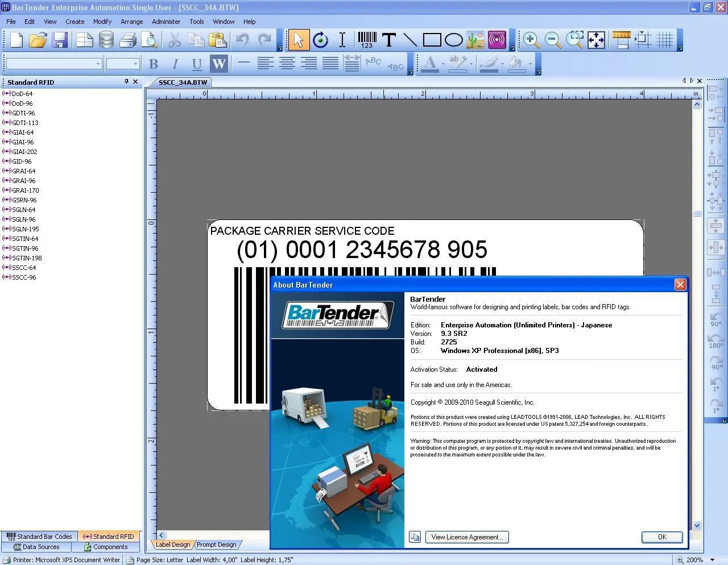
Task: Click the vertical scrollbar down arrow
Action: (697, 526)
